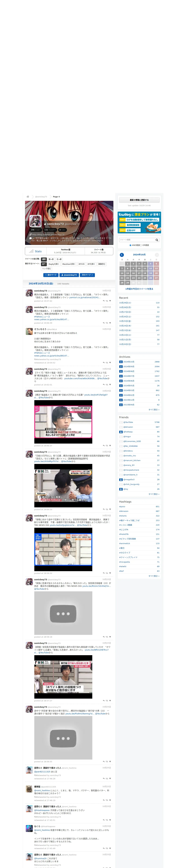
Task: Toggle the リンク含む filter
Action: (47, 269)
